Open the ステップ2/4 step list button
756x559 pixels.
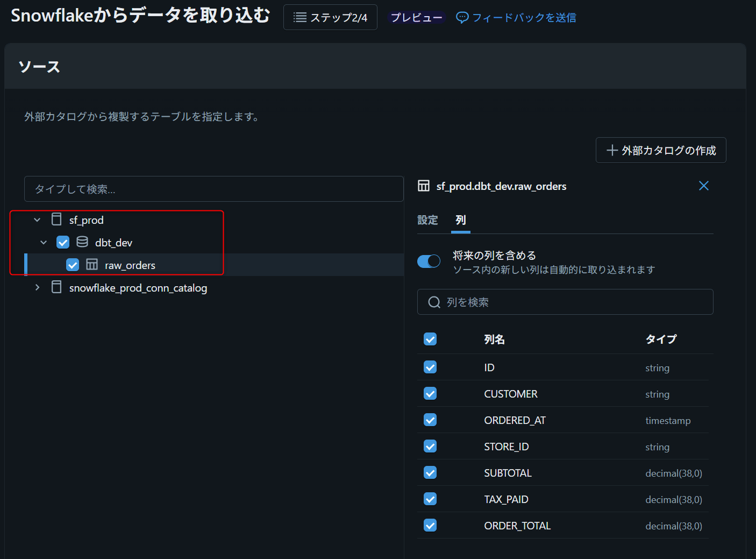pyautogui.click(x=330, y=18)
